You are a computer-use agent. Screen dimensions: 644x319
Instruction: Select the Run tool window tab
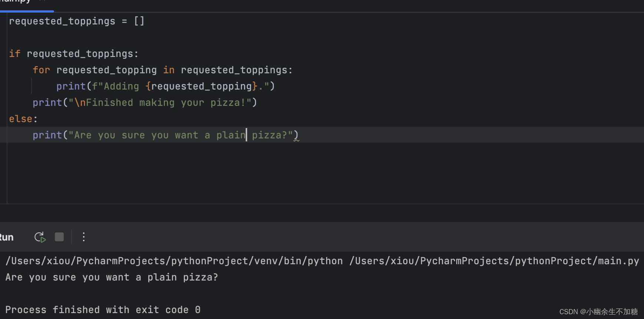click(x=7, y=237)
